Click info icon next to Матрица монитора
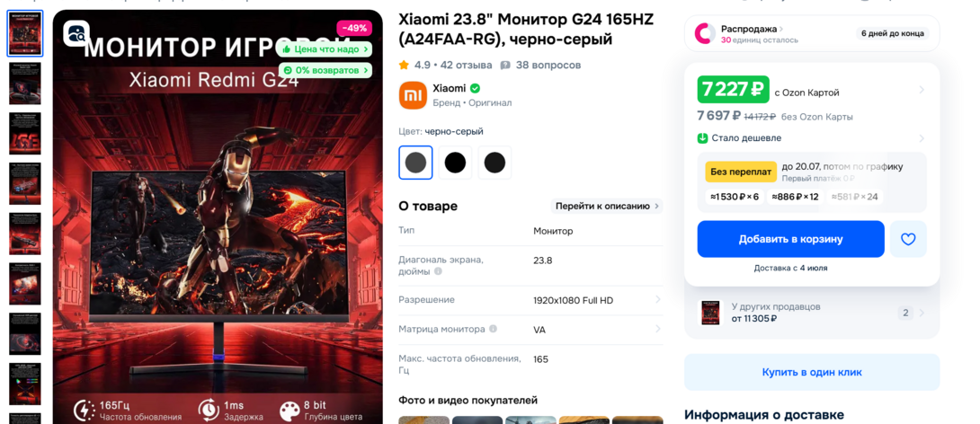Viewport: 980px width, 424px height. pos(493,329)
